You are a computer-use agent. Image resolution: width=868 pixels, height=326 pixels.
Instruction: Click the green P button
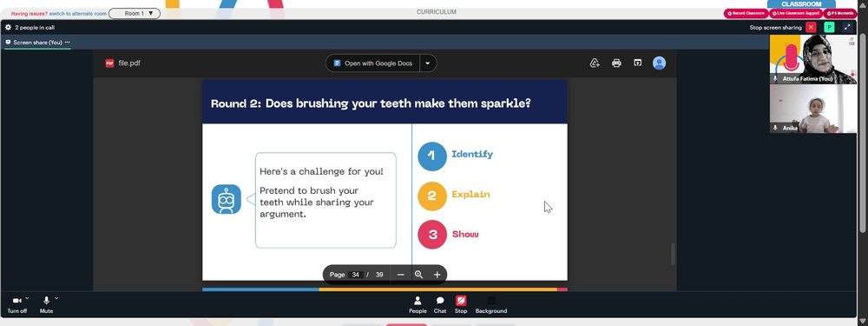pyautogui.click(x=829, y=27)
